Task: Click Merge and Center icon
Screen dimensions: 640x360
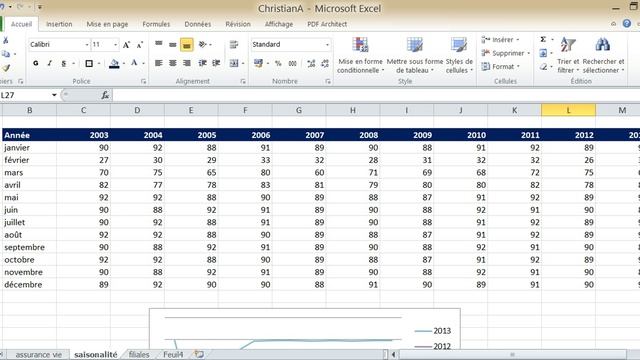Action: coord(234,63)
